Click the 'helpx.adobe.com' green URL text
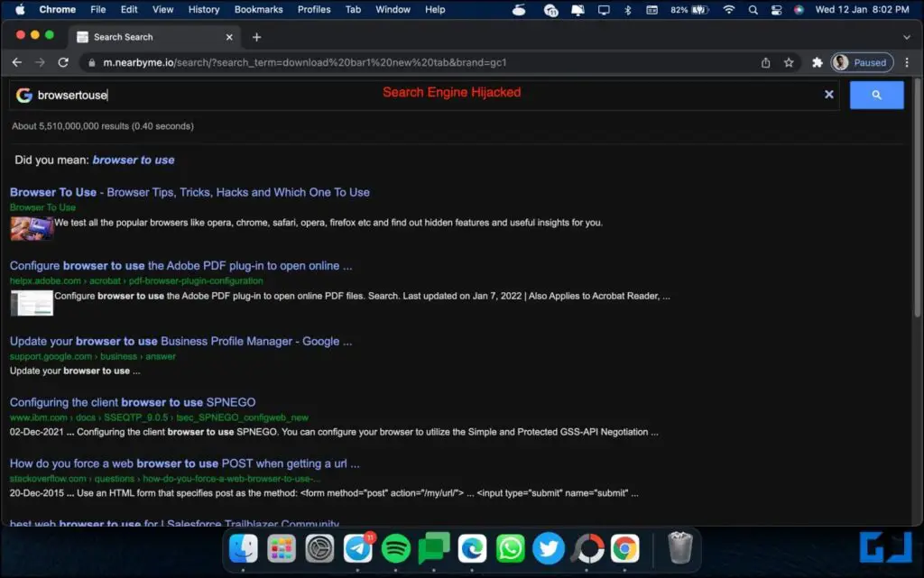The width and height of the screenshot is (924, 578). click(45, 281)
